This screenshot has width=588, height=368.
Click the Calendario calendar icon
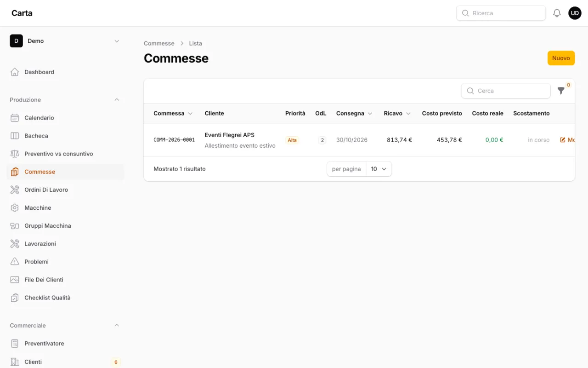tap(15, 118)
